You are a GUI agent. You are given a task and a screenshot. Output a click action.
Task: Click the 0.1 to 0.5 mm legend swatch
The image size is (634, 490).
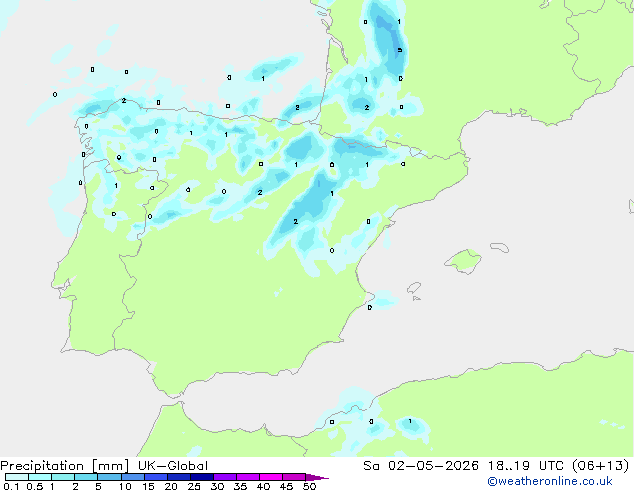pos(17,477)
